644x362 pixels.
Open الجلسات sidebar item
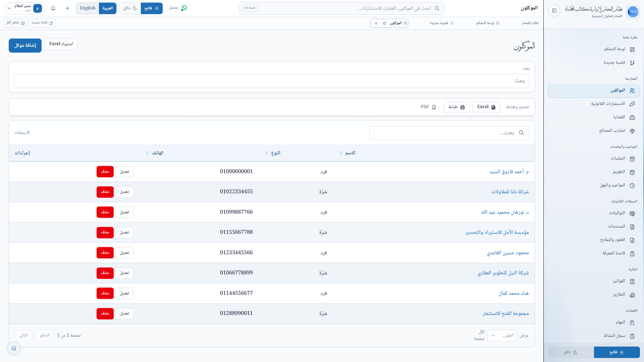[x=594, y=159]
